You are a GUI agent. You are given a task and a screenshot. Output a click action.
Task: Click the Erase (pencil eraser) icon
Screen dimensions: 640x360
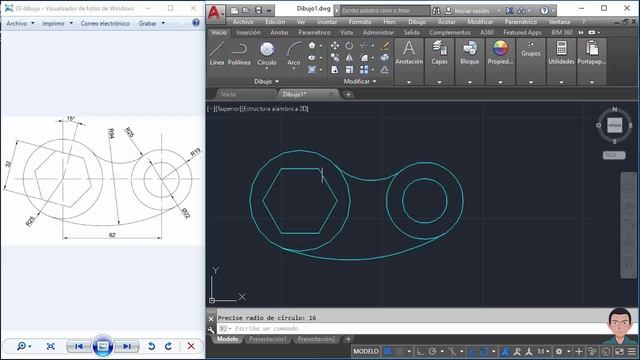click(x=384, y=46)
